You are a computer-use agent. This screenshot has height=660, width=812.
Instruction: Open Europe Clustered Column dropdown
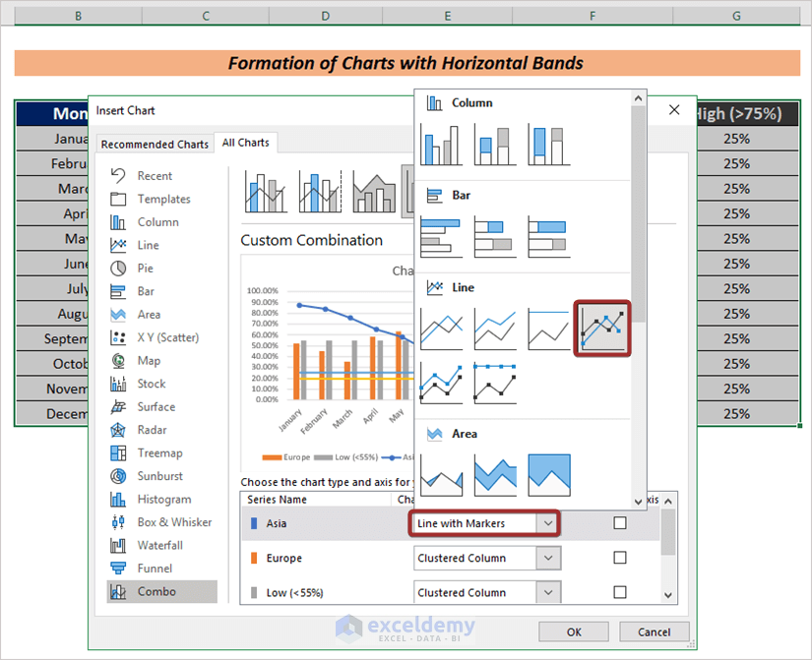(x=548, y=558)
